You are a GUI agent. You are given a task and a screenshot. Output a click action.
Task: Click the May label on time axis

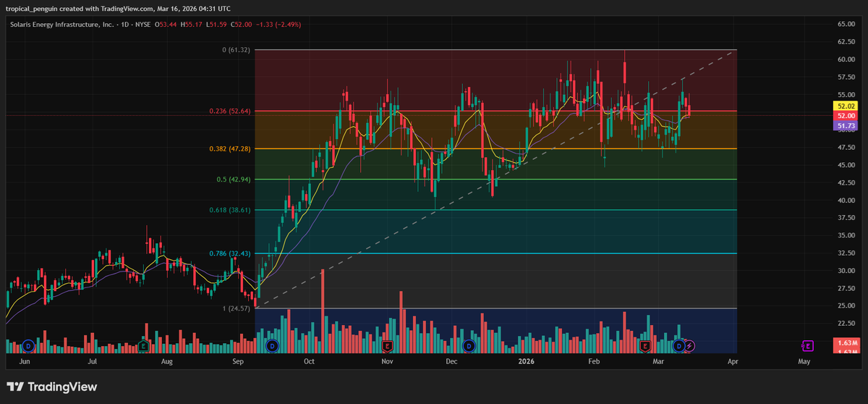tap(804, 360)
